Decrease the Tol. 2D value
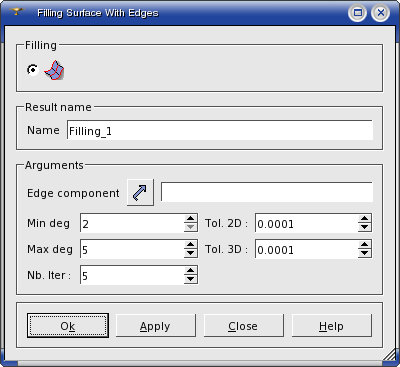The height and width of the screenshot is (367, 400). (365, 227)
